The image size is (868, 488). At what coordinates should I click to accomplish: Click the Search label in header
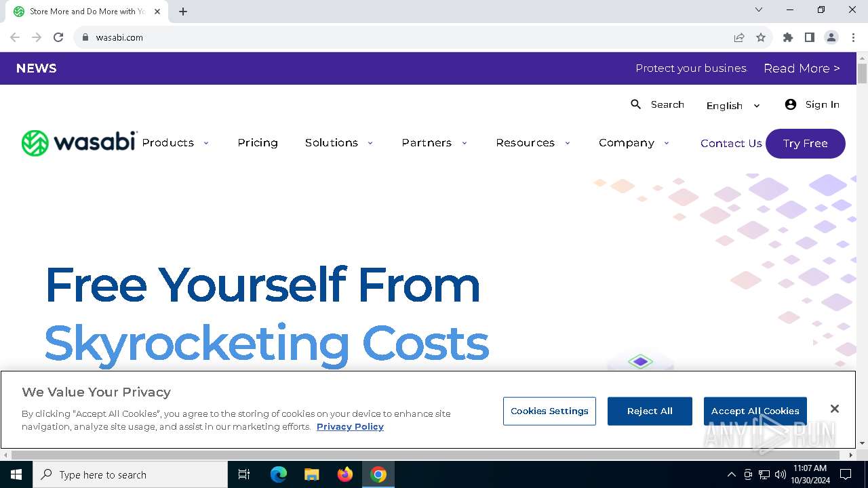click(x=667, y=104)
